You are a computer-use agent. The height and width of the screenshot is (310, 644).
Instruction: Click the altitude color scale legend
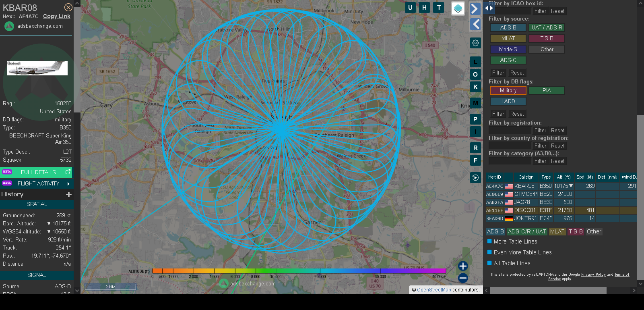click(299, 271)
